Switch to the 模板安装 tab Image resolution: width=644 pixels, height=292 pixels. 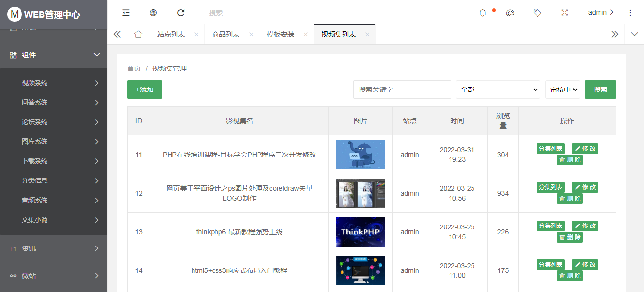tap(280, 34)
